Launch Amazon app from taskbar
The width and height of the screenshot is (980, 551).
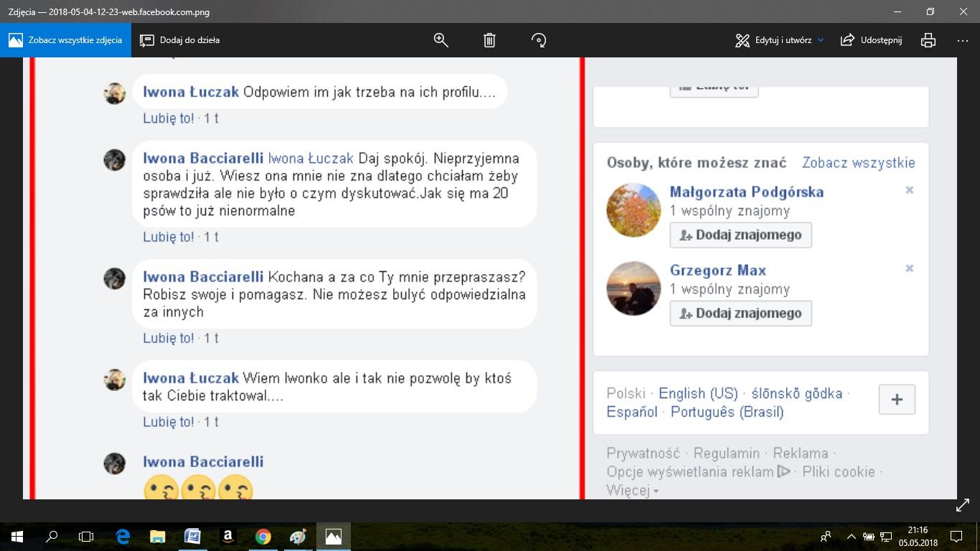228,536
